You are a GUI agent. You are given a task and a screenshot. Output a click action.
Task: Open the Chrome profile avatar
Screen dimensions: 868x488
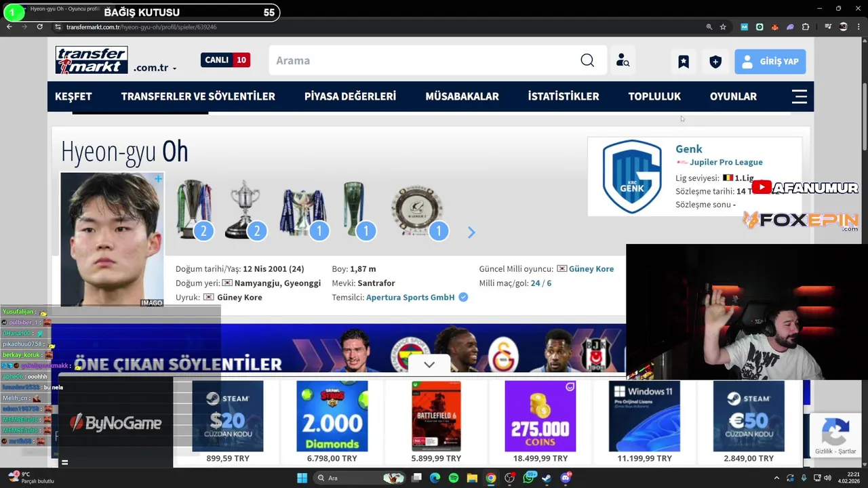point(844,26)
